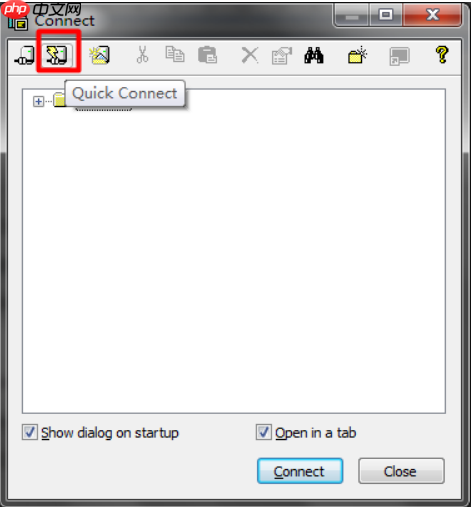Click the Copy icon in the toolbar

pyautogui.click(x=175, y=54)
